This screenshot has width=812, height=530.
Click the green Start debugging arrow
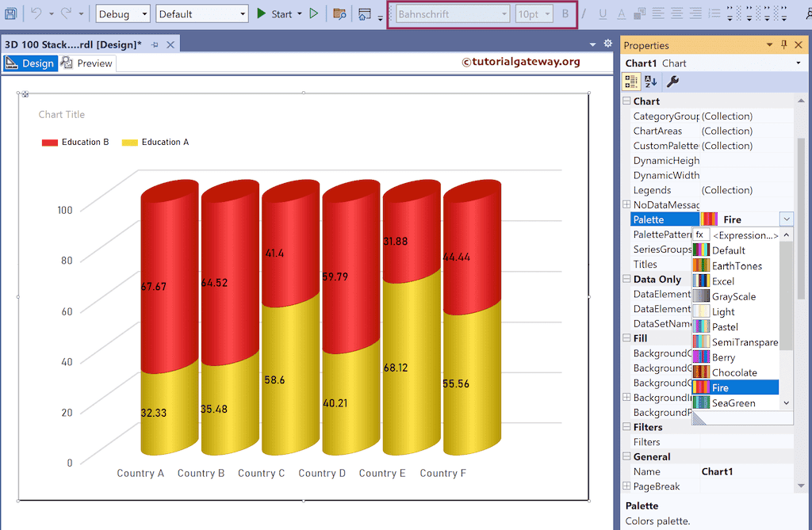(262, 13)
